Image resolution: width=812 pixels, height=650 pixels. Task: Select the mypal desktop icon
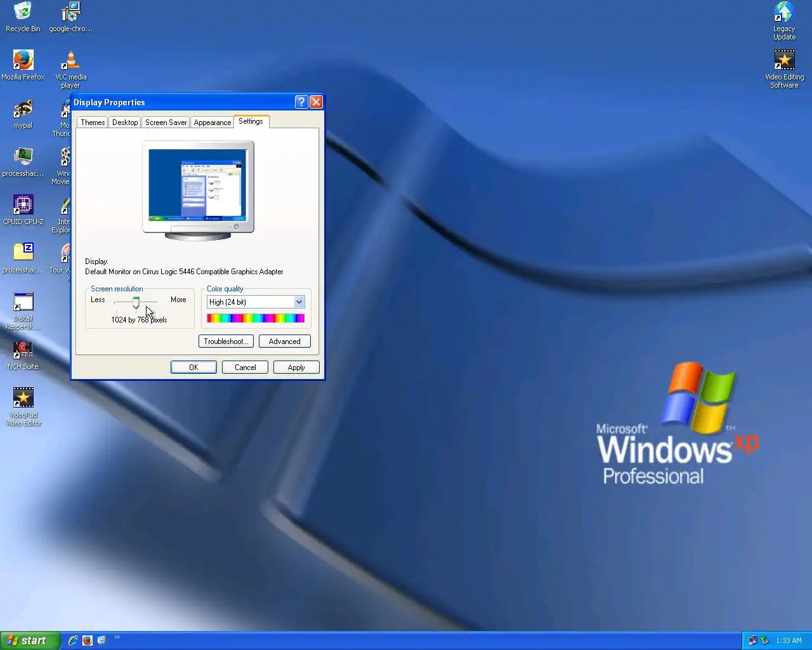[x=23, y=114]
